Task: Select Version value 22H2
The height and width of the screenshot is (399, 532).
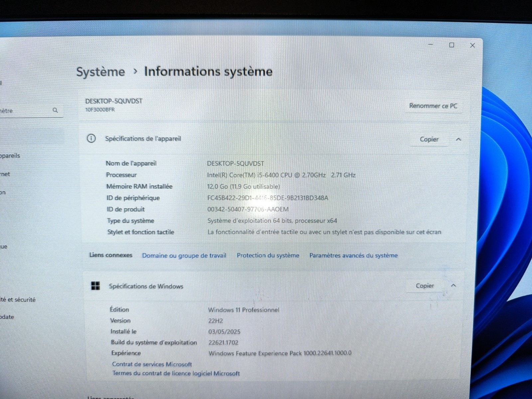Action: [215, 321]
